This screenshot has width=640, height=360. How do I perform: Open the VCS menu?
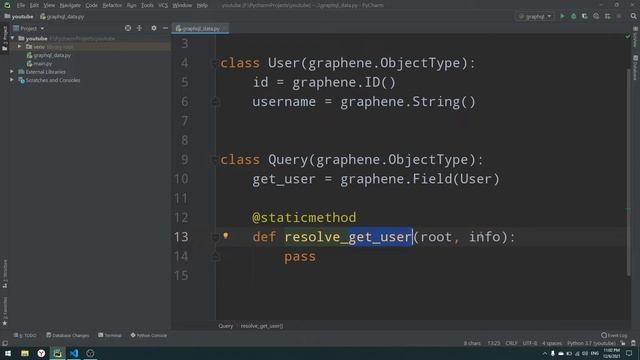163,5
